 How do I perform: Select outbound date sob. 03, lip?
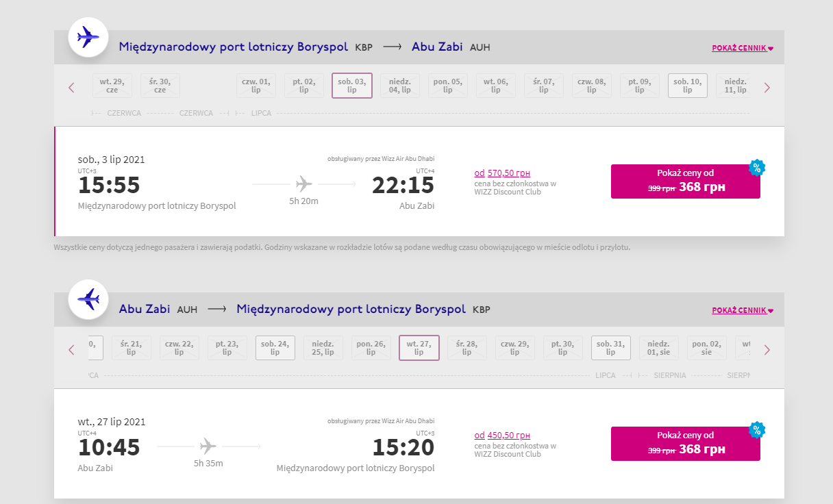click(352, 86)
